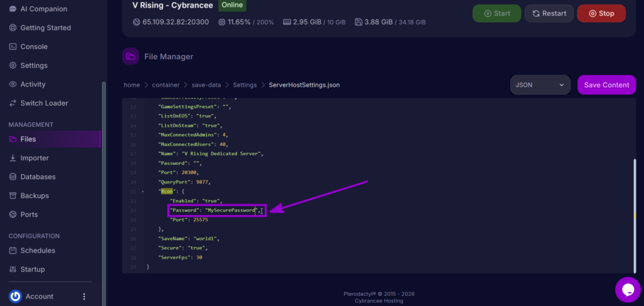The width and height of the screenshot is (644, 306).
Task: Click the disk usage save icon
Action: (359, 22)
